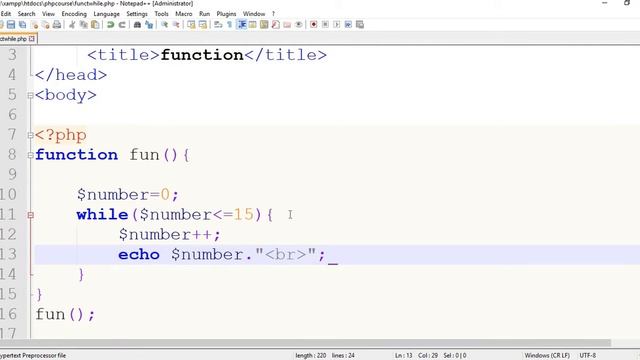Open the Run menu

coord(204,14)
